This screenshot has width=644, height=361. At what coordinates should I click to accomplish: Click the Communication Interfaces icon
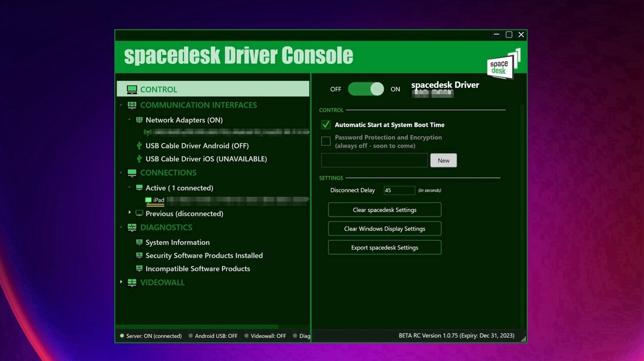(132, 105)
